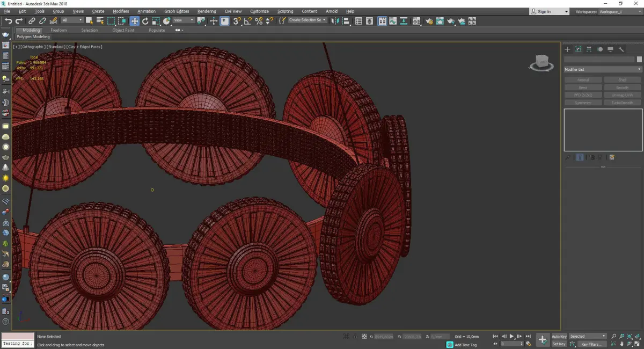Open the selection filter All dropdown
Screen dimensions: 644x349
72,20
